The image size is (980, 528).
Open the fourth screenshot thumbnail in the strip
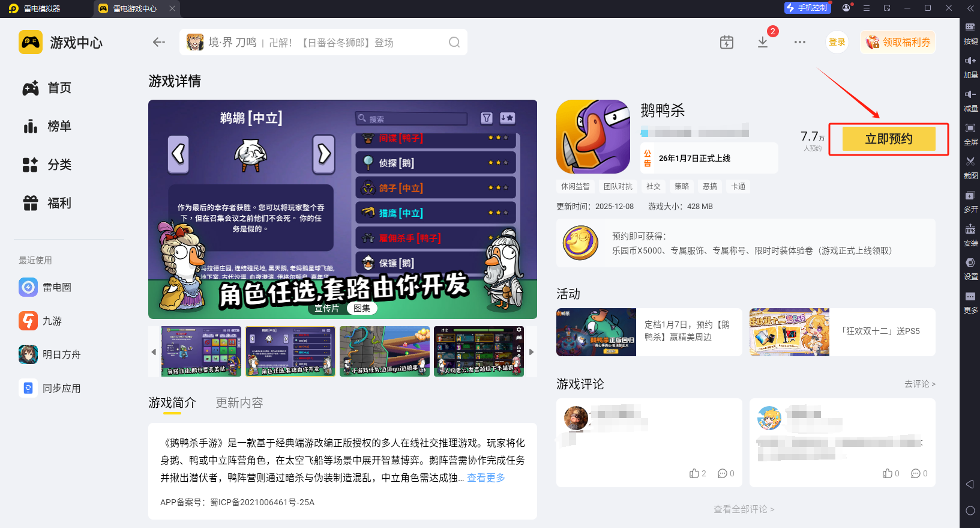click(x=479, y=351)
